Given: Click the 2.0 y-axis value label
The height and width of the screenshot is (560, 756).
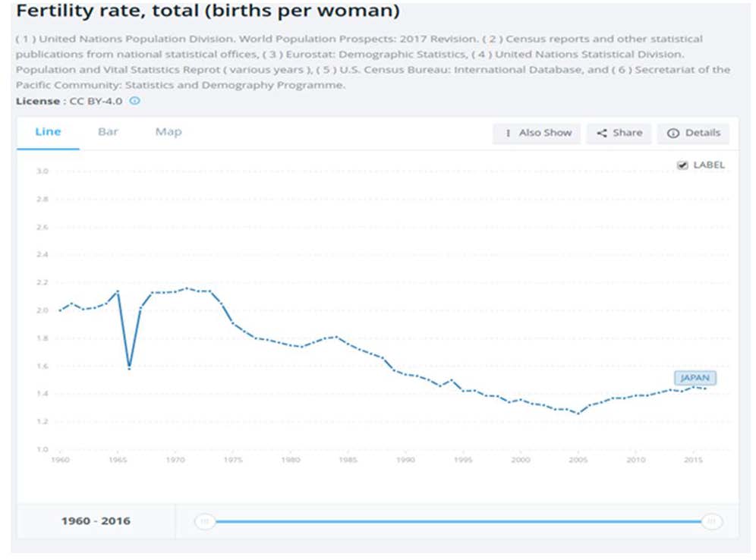Looking at the screenshot, I should click(x=43, y=310).
